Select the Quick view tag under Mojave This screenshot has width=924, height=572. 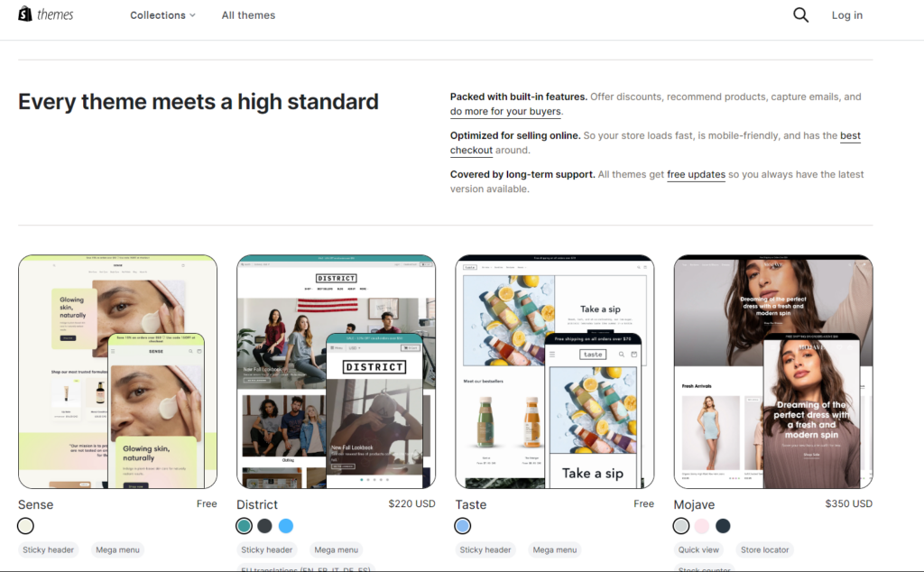tap(698, 549)
